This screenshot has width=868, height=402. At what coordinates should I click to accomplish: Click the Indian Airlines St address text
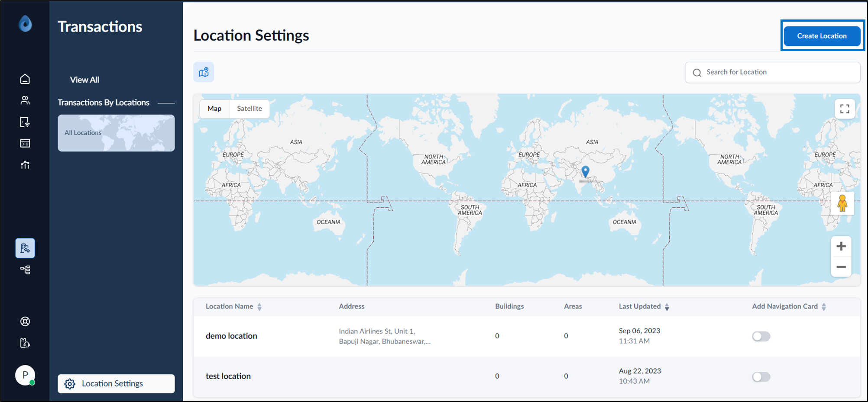pos(385,336)
